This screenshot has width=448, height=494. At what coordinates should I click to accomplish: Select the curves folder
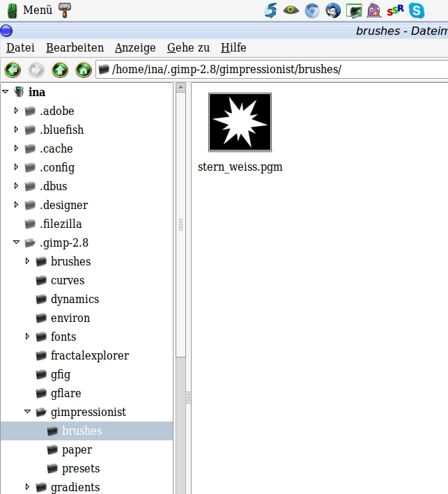pyautogui.click(x=68, y=280)
